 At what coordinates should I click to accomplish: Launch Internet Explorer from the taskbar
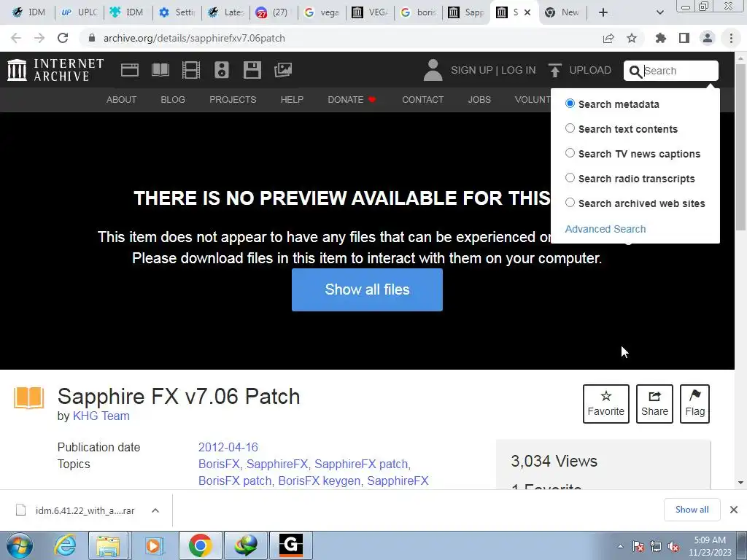(x=65, y=545)
